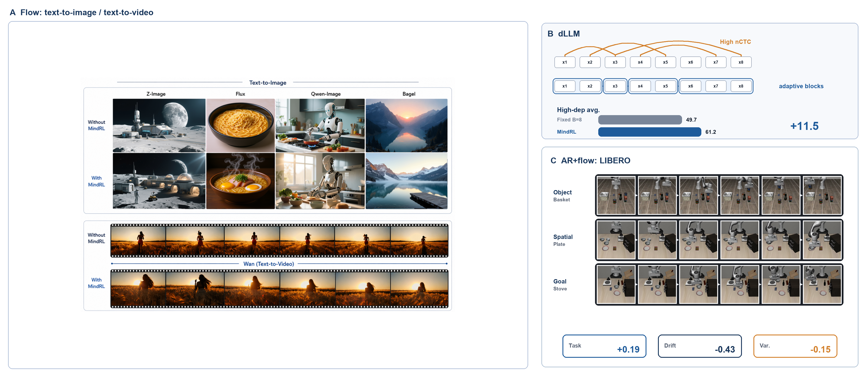
Task: Click token box x6 in adaptive blocks row
Action: coord(691,86)
